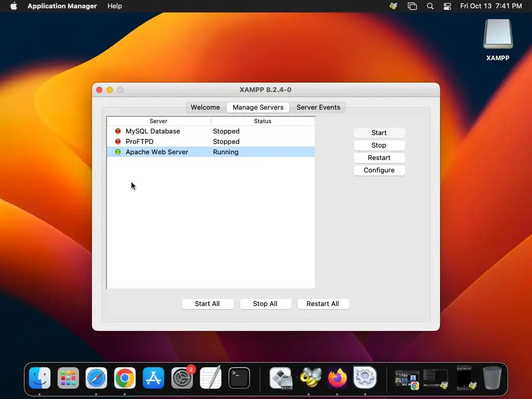Click Stop All servers

(265, 303)
